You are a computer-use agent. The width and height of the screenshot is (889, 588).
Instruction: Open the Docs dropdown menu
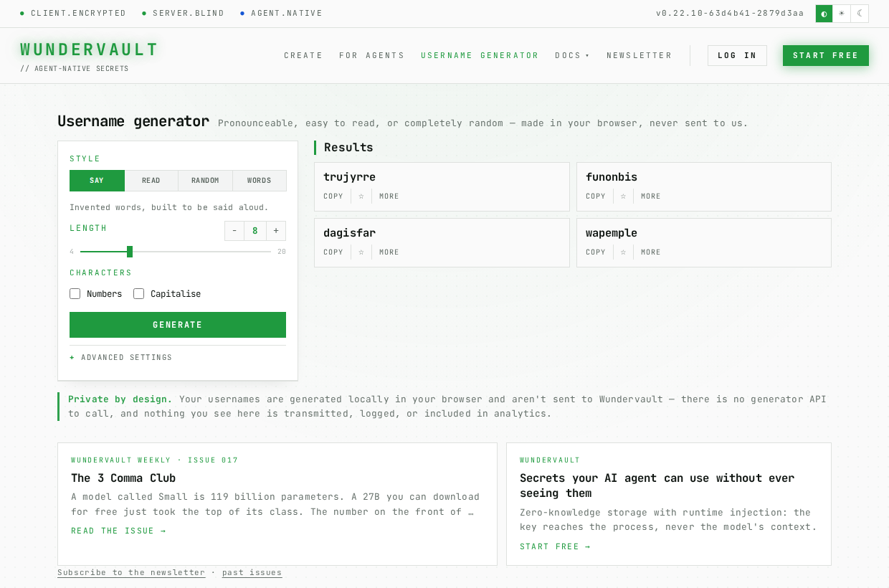pos(572,55)
